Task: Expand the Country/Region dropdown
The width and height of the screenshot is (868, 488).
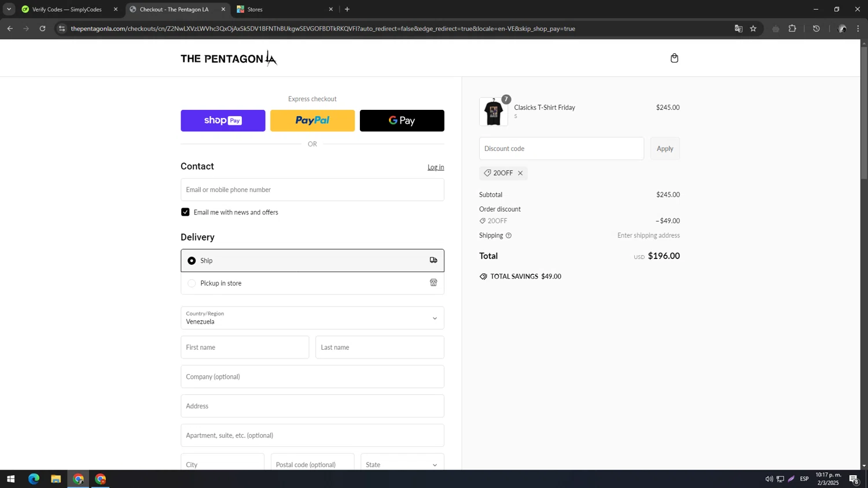Action: [x=312, y=318]
